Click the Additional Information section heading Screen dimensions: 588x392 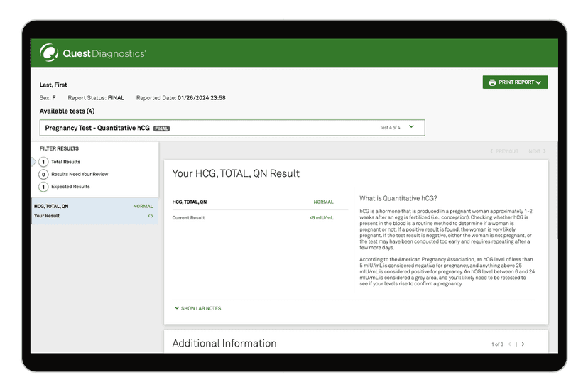tap(224, 344)
